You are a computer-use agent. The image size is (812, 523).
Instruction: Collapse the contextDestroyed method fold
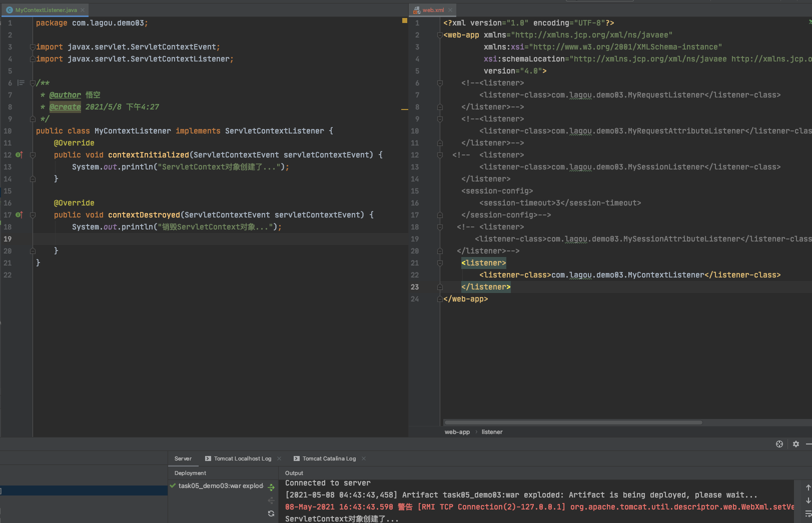pyautogui.click(x=33, y=215)
